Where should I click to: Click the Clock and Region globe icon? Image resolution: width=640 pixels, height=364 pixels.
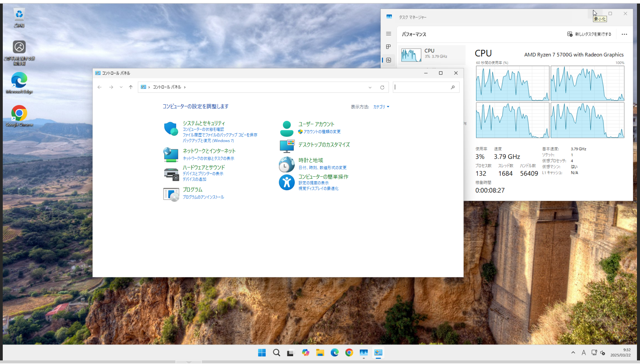click(286, 164)
